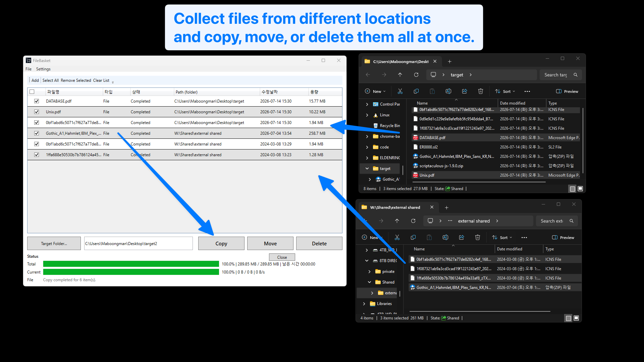Expand Linux tree node
Image resolution: width=644 pixels, height=362 pixels.
pyautogui.click(x=367, y=115)
